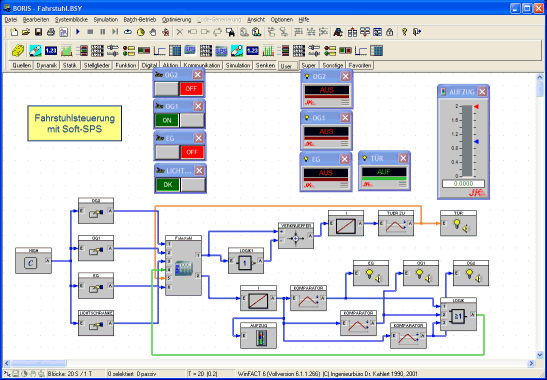Start the simulation with the play icon
547x380 pixels.
click(x=78, y=32)
